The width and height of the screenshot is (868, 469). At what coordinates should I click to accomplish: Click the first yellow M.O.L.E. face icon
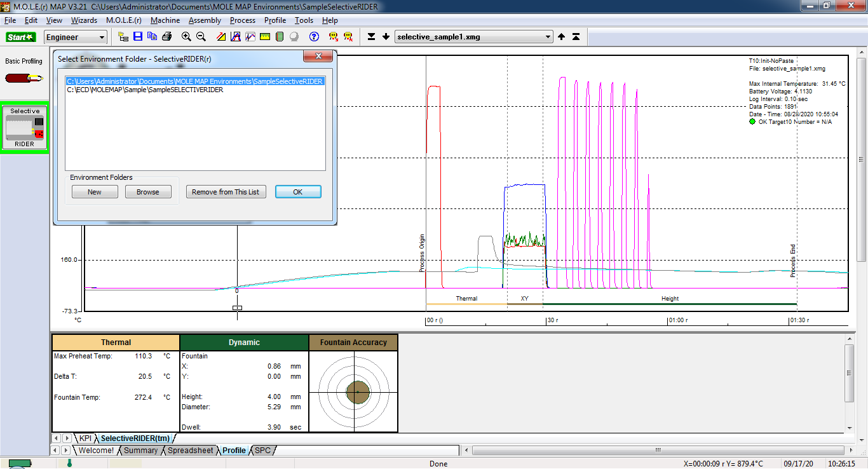[x=334, y=37]
